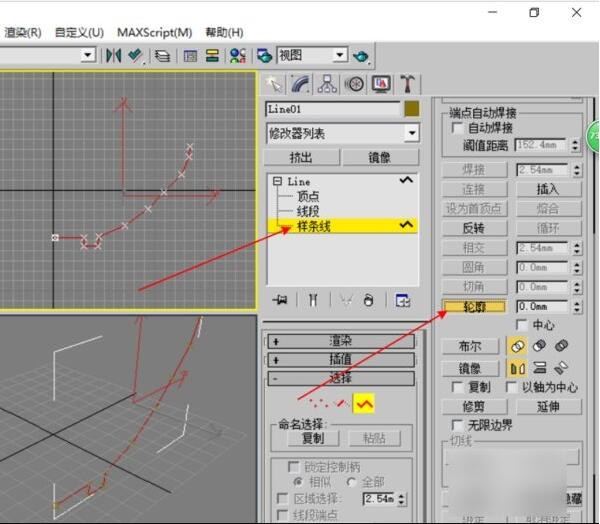Viewport: 600px width, 524px height.
Task: Open the Utilities hammer panel tab
Action: [408, 83]
